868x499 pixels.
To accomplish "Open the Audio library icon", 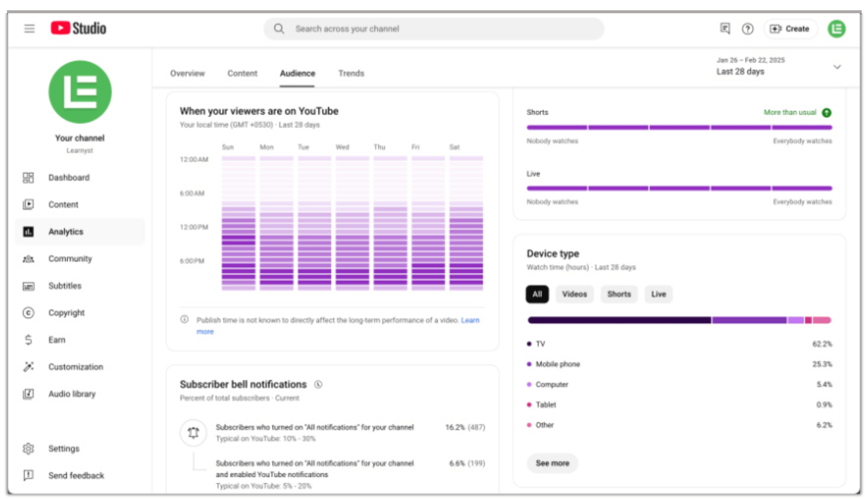I will [29, 394].
